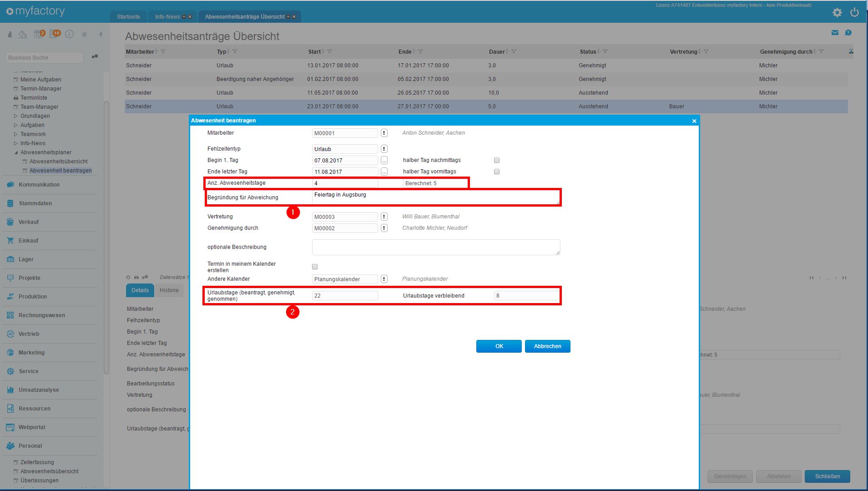Click the filter icon on Status column

click(x=605, y=52)
